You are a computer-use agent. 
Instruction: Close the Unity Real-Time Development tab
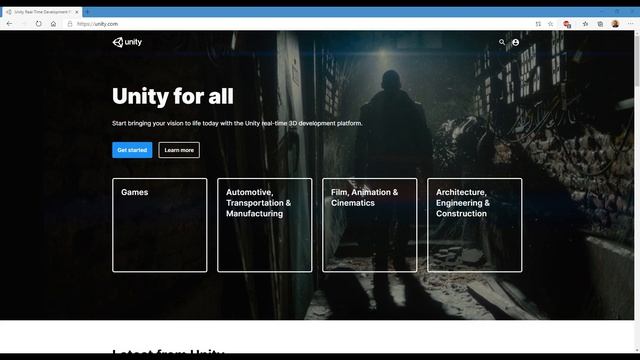(x=77, y=12)
